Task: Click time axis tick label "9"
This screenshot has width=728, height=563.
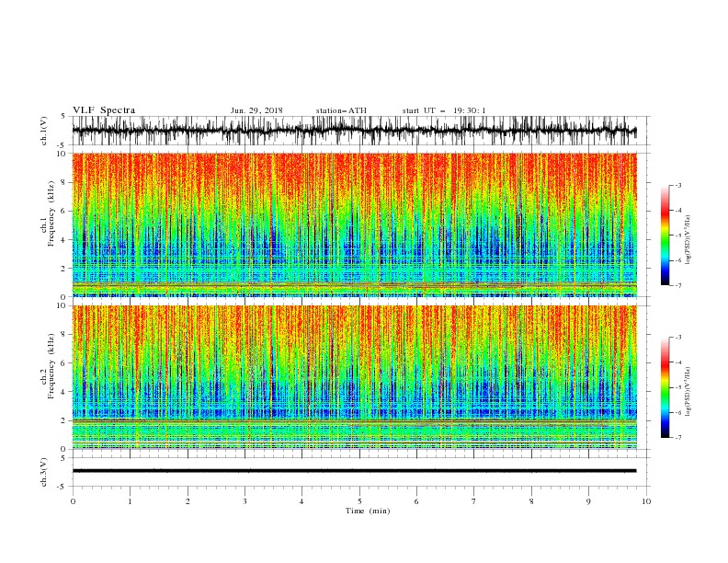Action: [x=588, y=501]
